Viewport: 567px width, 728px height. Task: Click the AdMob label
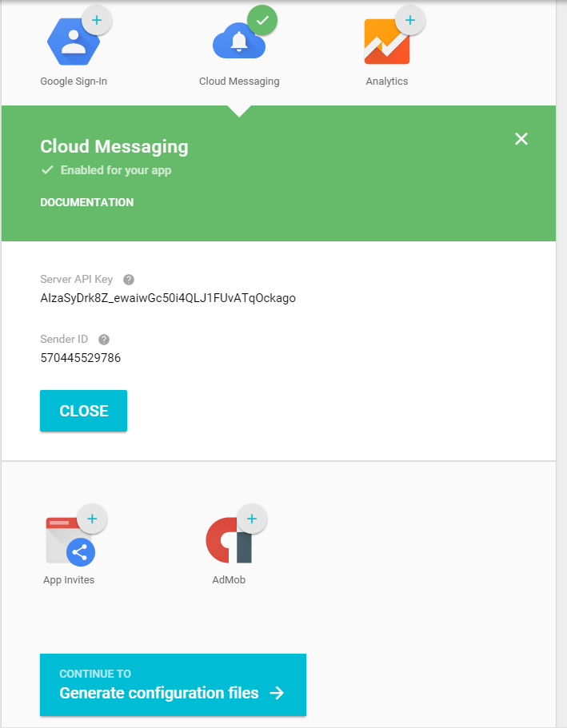click(229, 580)
